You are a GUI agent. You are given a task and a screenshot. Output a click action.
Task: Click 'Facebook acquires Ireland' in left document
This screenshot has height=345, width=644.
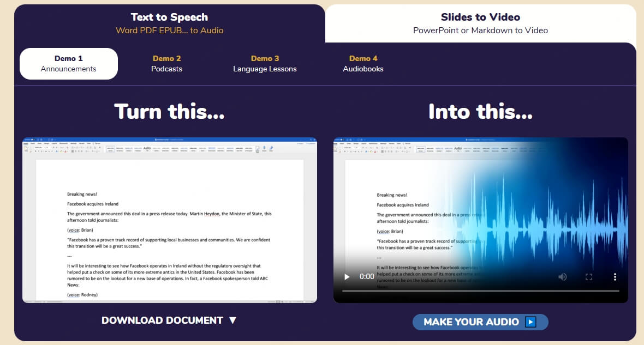[x=93, y=204]
